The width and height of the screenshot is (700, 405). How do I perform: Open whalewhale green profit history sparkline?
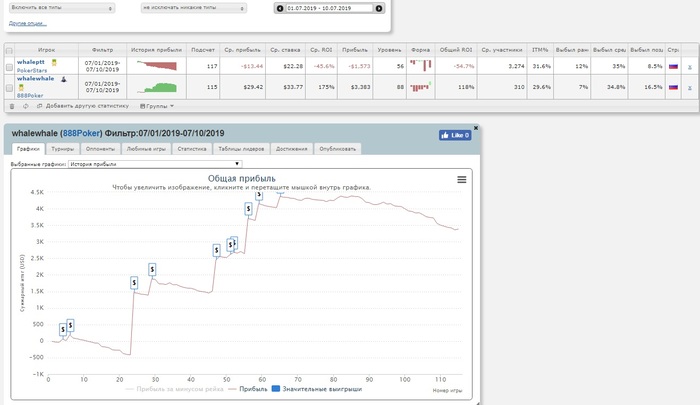pyautogui.click(x=157, y=87)
